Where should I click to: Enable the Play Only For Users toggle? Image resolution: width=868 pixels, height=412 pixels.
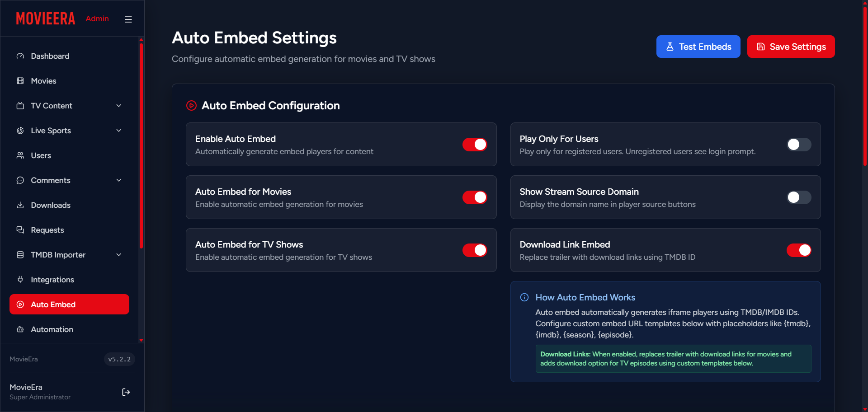point(798,145)
